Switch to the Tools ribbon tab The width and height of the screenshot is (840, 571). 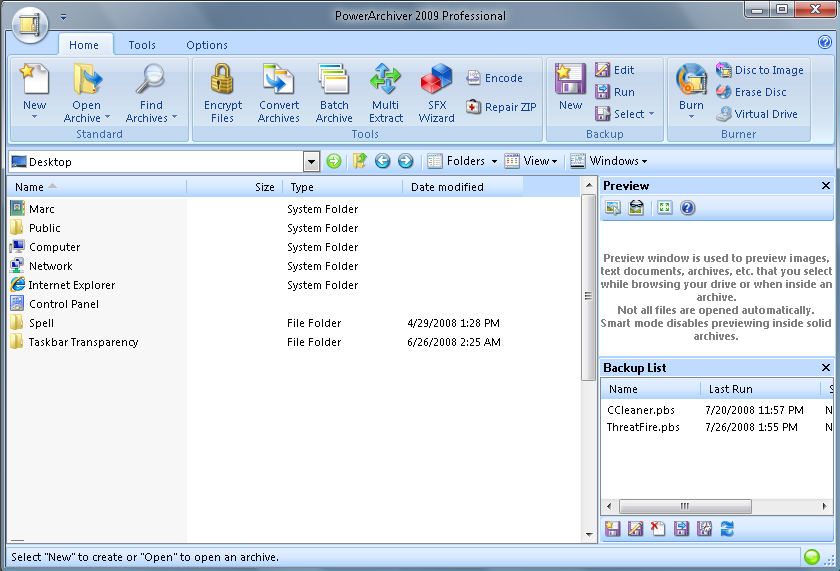pos(142,45)
